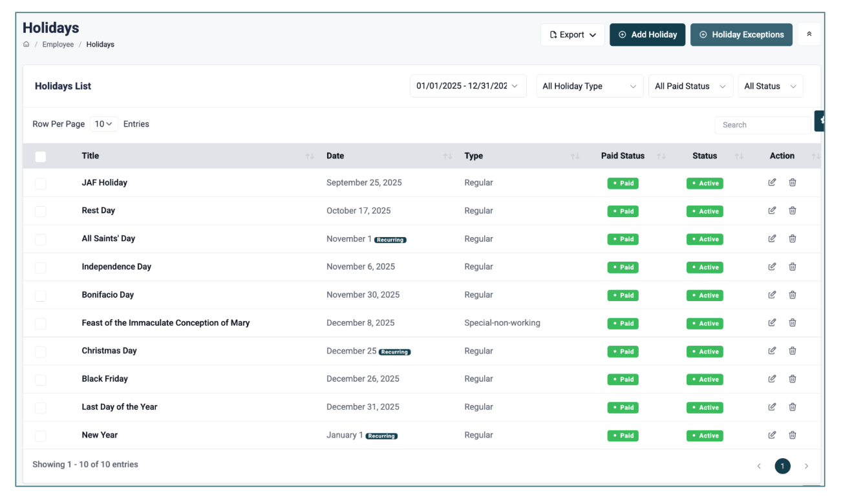Delete the Rest Day holiday
Screen dimensions: 843x504
click(x=793, y=211)
